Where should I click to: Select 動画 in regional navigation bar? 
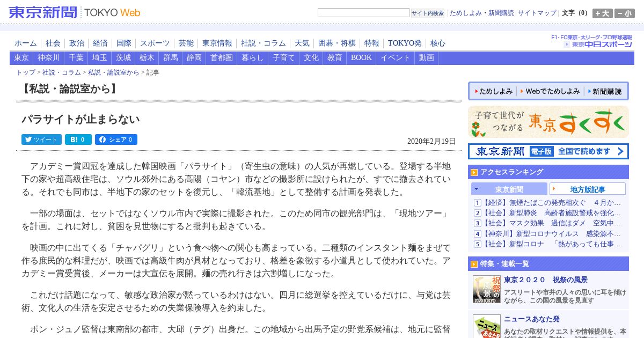click(x=427, y=58)
